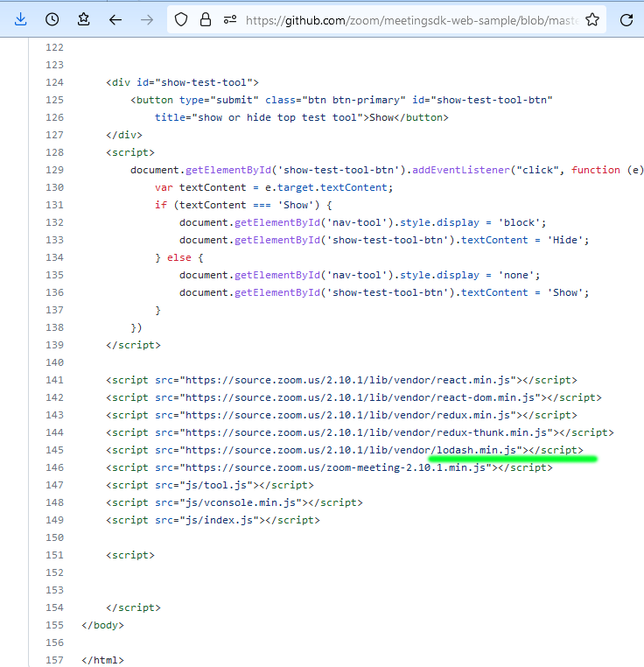The width and height of the screenshot is (644, 667).
Task: Focus the github.com address bar URL
Action: 412,20
